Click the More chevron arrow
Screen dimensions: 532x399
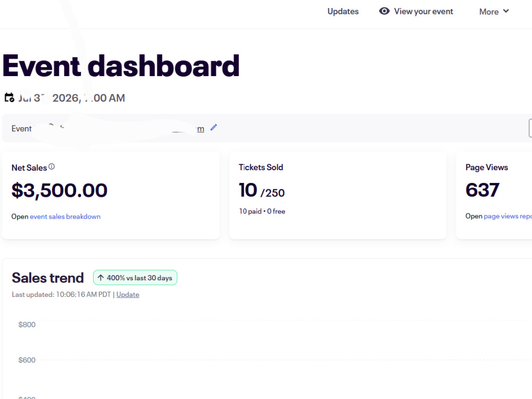[x=505, y=11]
